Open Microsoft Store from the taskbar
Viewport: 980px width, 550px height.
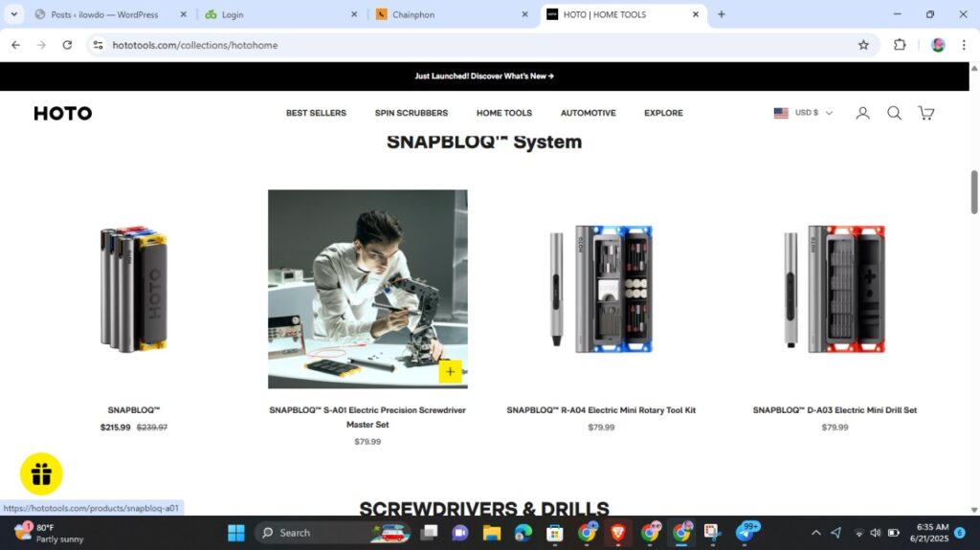click(x=554, y=533)
